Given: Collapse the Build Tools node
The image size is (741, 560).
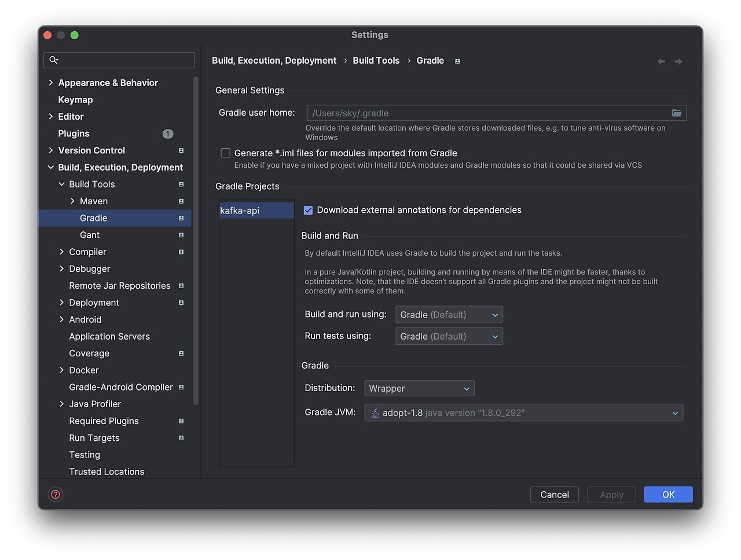Looking at the screenshot, I should click(62, 184).
